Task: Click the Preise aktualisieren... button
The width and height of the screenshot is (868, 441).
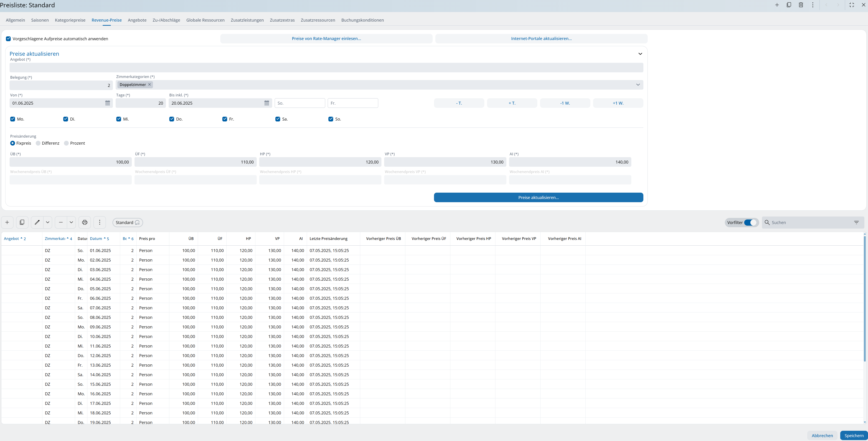Action: pos(538,198)
